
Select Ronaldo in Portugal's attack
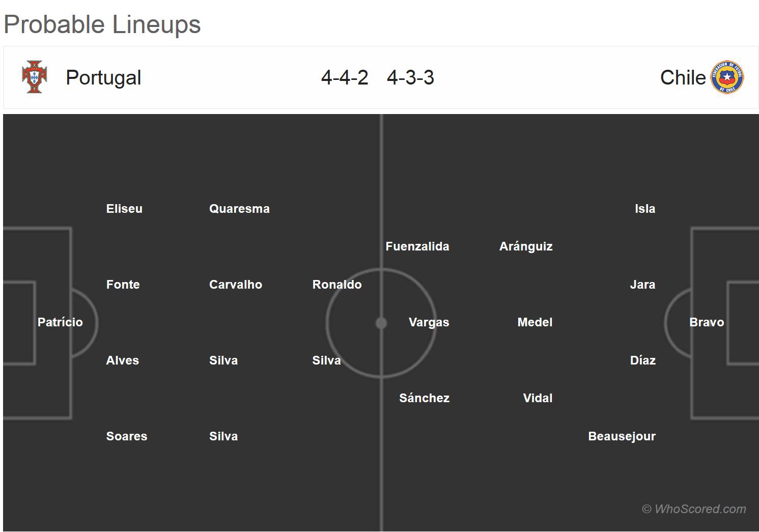click(x=337, y=285)
